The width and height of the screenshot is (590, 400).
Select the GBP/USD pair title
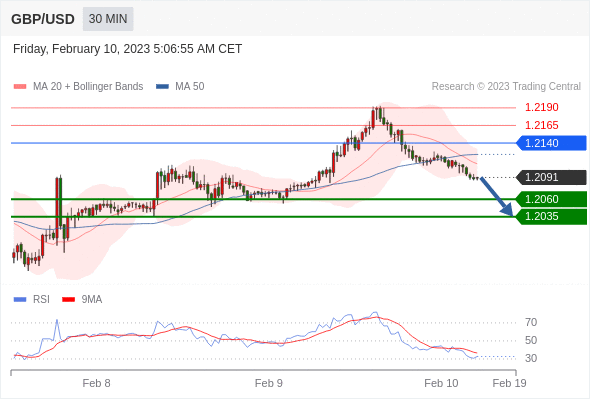click(43, 19)
